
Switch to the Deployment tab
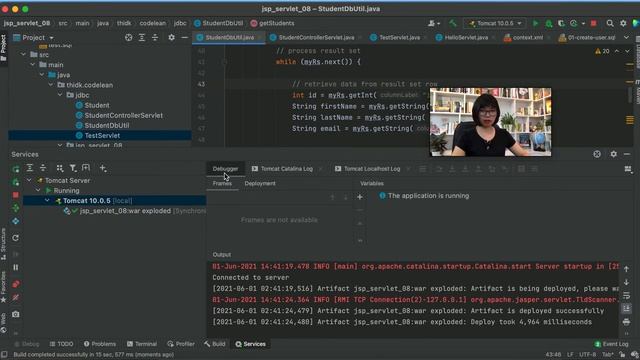coord(260,184)
